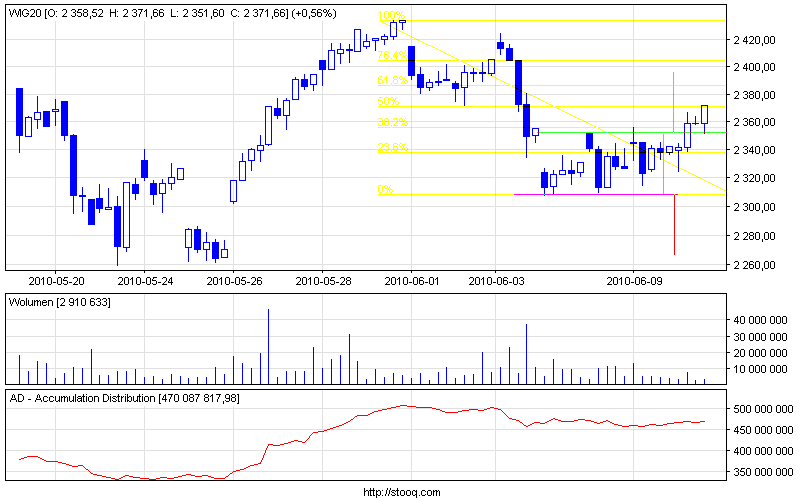Click the last candlestick on the chart
Screen dimensions: 800x500
(705, 115)
